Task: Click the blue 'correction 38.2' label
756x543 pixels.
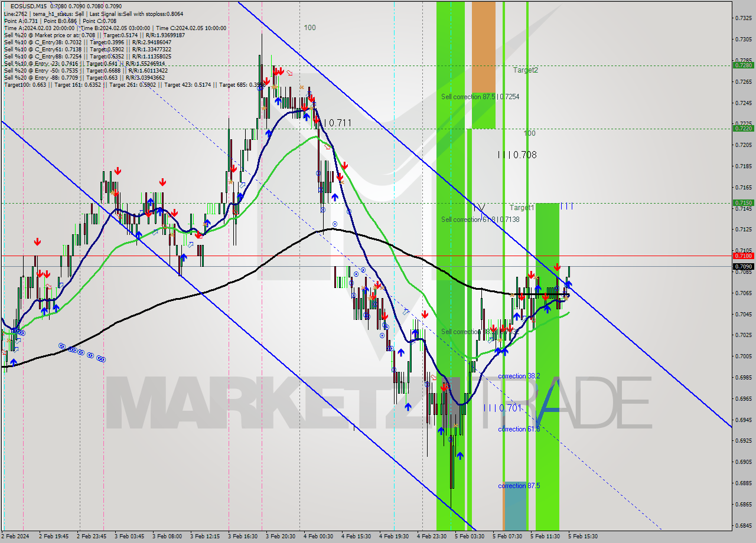Action: point(519,376)
